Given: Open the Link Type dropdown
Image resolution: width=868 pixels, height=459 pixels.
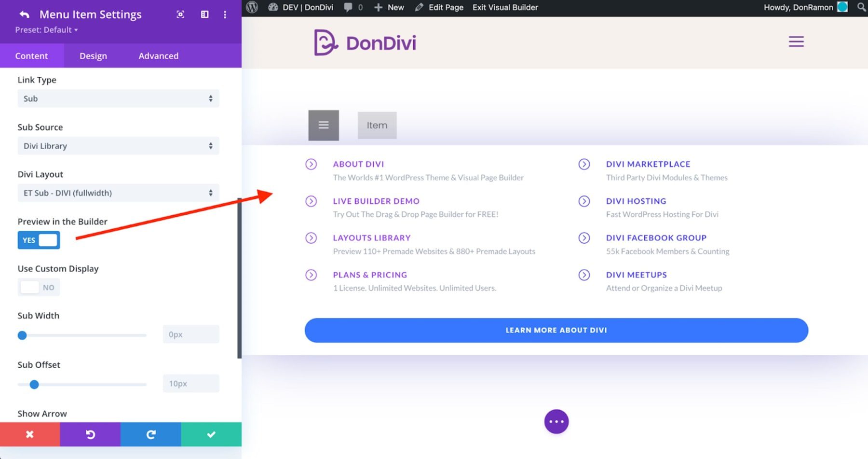Looking at the screenshot, I should (x=118, y=98).
